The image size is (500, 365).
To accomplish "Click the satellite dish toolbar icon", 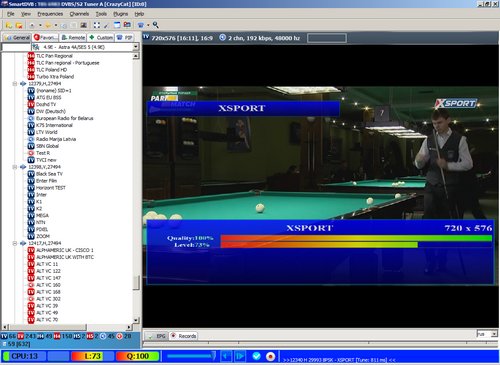I will pyautogui.click(x=32, y=25).
